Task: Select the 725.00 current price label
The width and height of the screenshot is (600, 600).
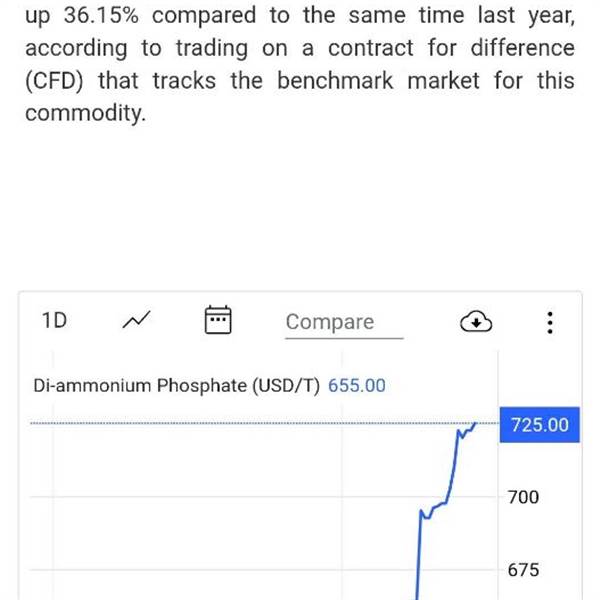Action: pyautogui.click(x=540, y=425)
